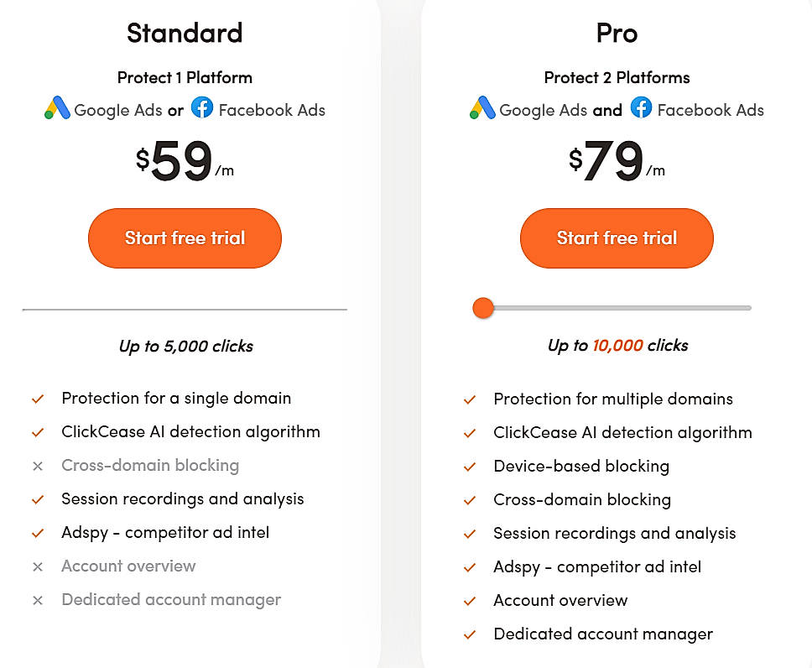This screenshot has height=668, width=812.
Task: Click the Pro plan heading
Action: pos(617,33)
